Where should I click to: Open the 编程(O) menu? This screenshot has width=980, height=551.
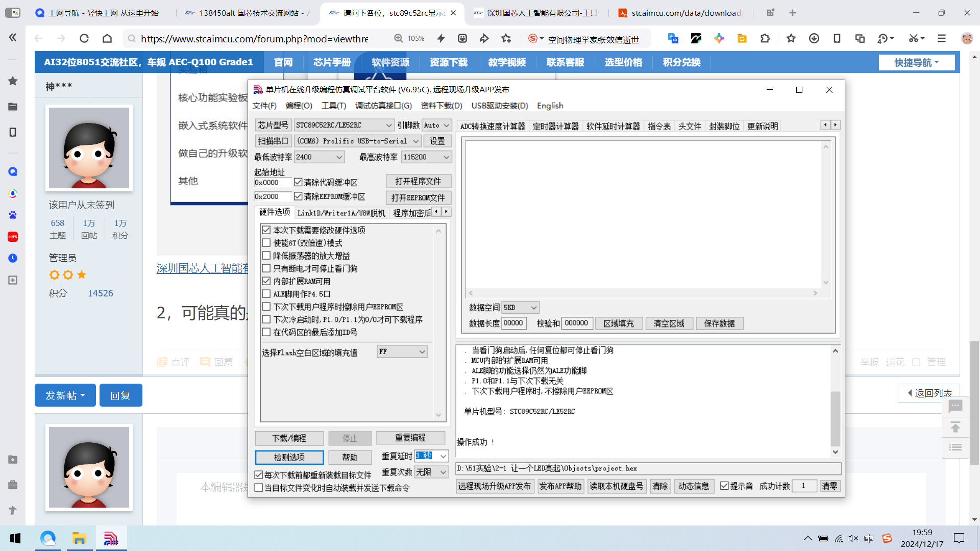[299, 106]
